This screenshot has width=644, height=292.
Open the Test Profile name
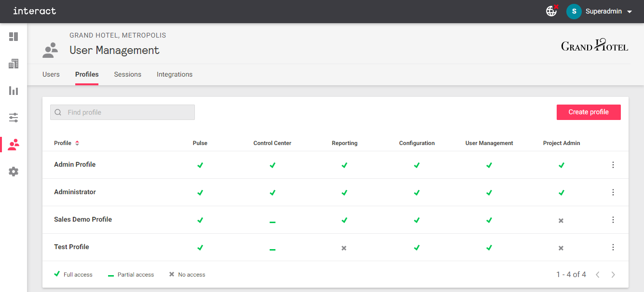point(71,247)
